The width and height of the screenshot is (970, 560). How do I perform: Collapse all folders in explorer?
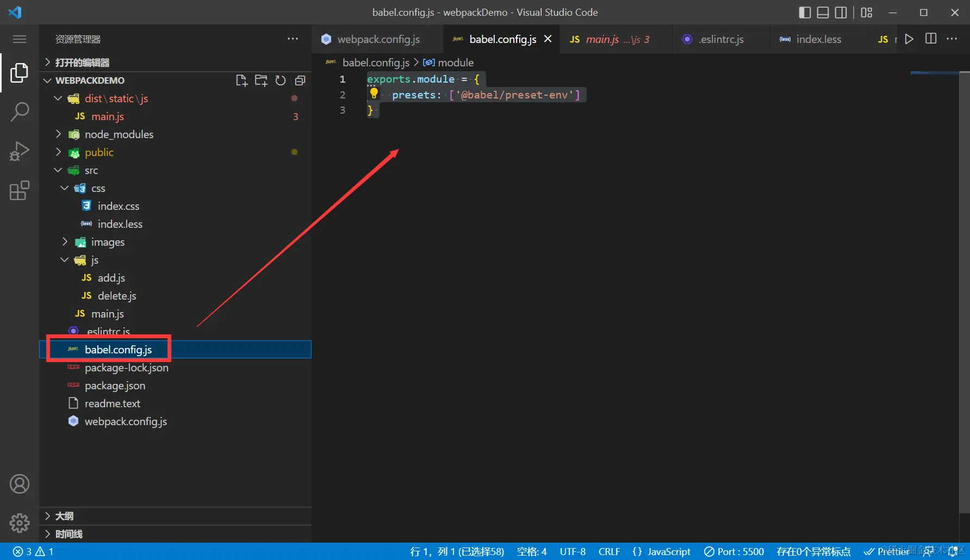coord(300,80)
